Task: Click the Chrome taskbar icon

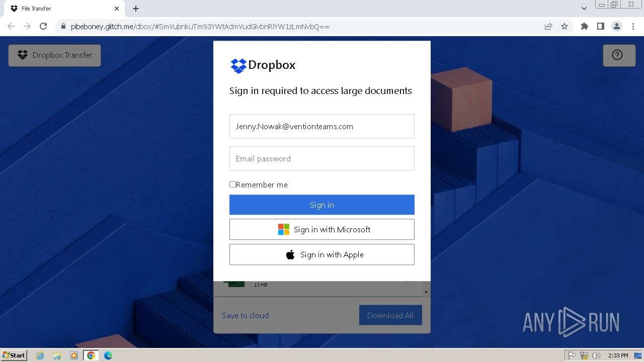Action: click(91, 355)
